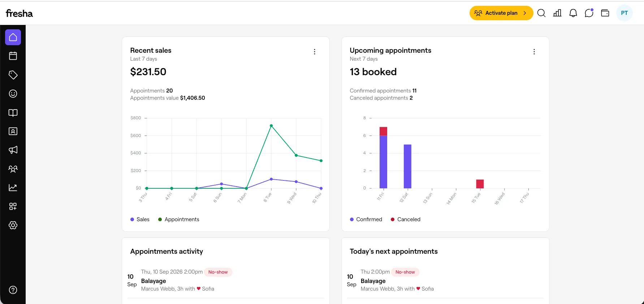Toggle the Canceled series in chart legend

tap(406, 219)
